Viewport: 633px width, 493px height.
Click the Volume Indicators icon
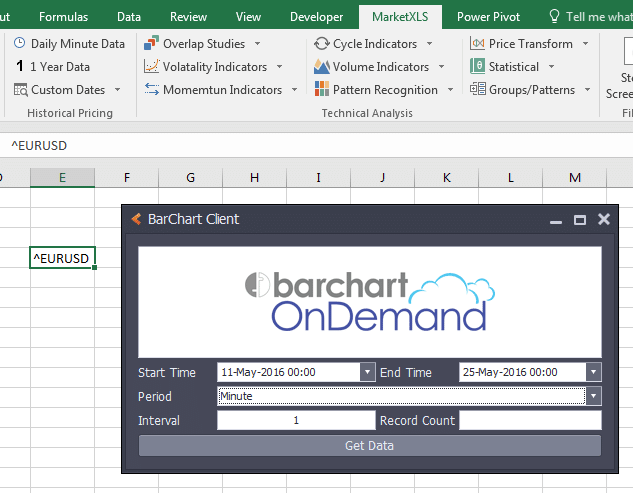click(x=322, y=66)
